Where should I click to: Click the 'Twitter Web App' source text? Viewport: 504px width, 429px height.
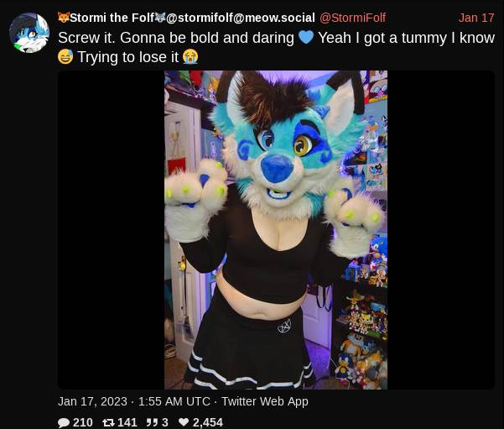click(x=265, y=401)
